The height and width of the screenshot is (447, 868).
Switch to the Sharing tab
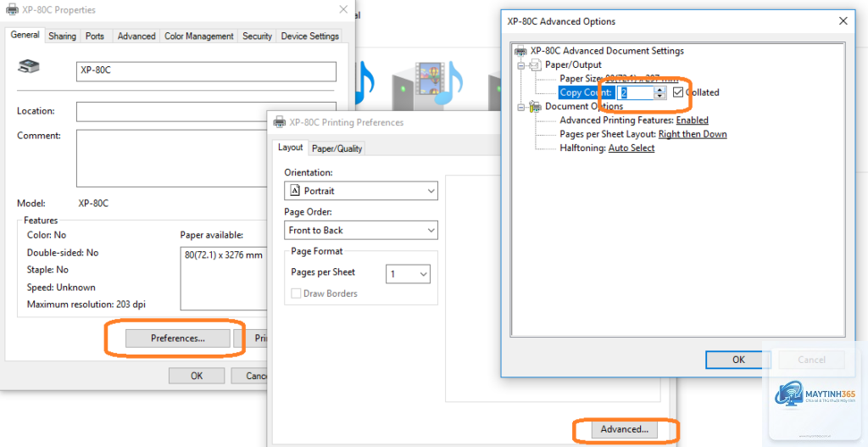pyautogui.click(x=62, y=36)
